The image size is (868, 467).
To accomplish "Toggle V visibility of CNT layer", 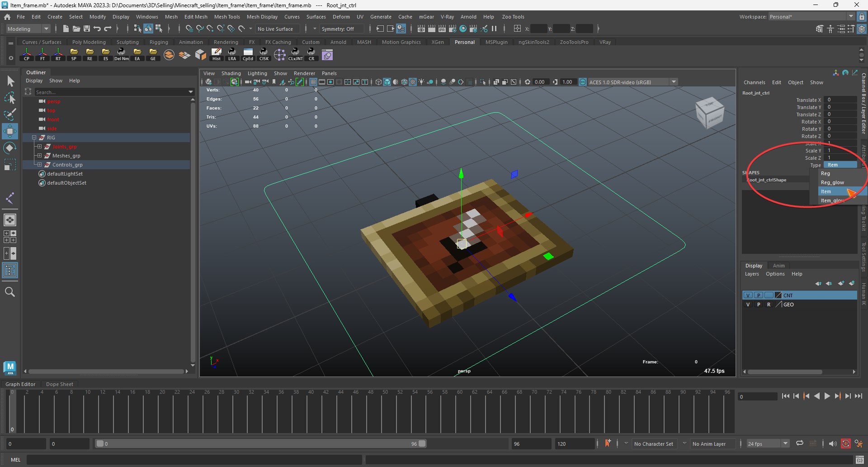I will point(748,295).
